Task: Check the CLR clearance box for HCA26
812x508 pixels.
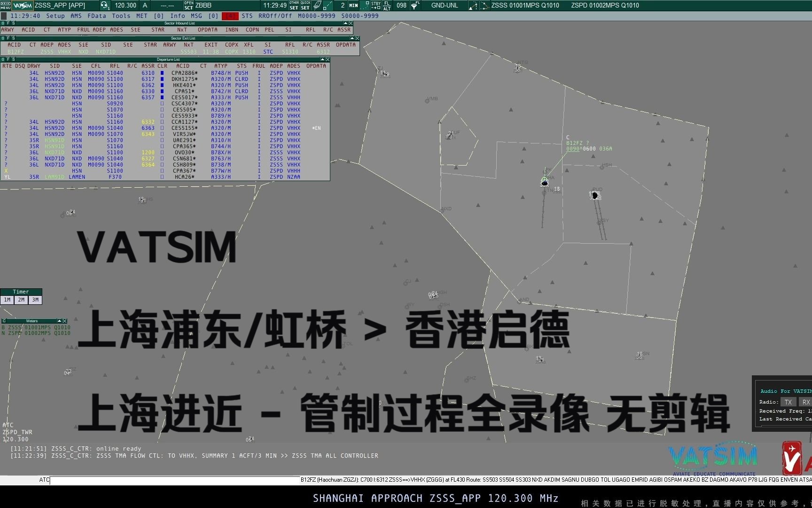Action: [162, 177]
